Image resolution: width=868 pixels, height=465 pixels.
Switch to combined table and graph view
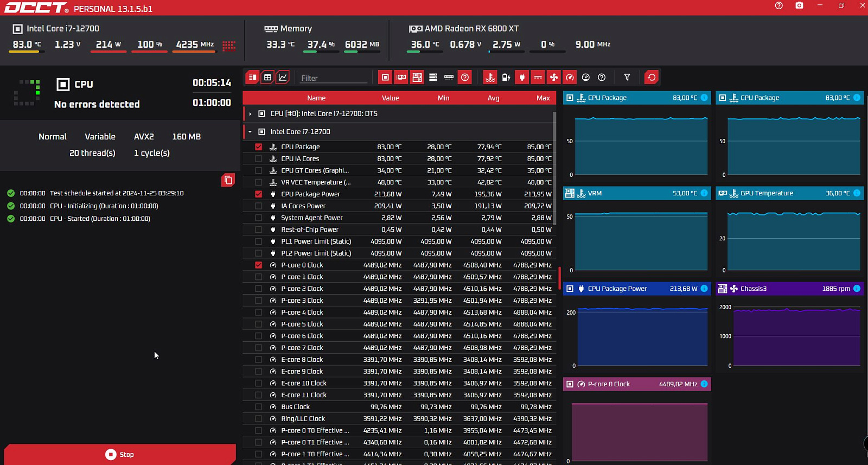252,78
